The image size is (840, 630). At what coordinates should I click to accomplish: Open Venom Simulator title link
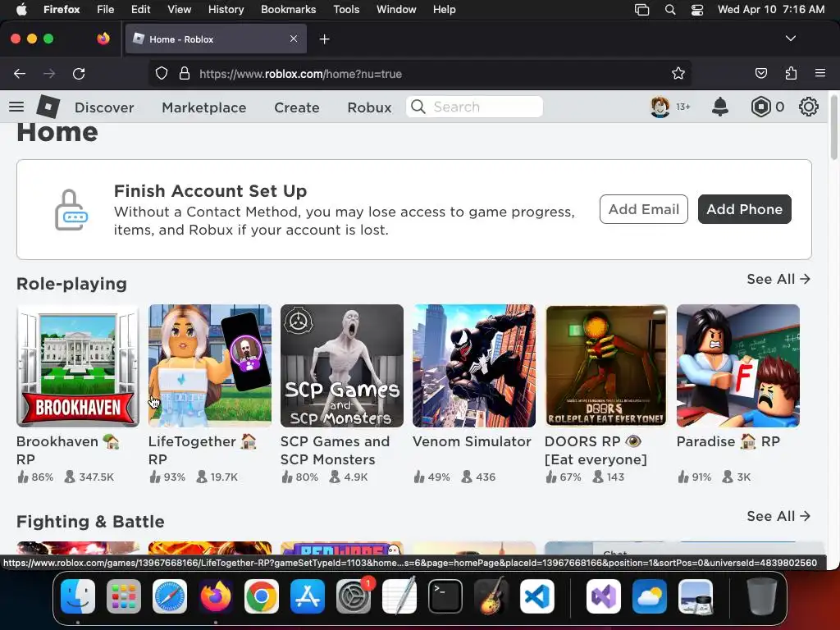point(472,441)
